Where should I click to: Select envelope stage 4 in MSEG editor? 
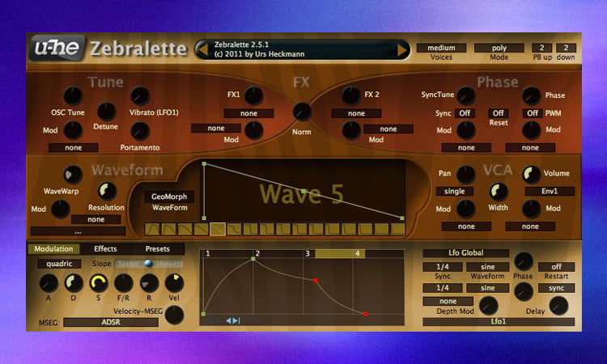(357, 253)
